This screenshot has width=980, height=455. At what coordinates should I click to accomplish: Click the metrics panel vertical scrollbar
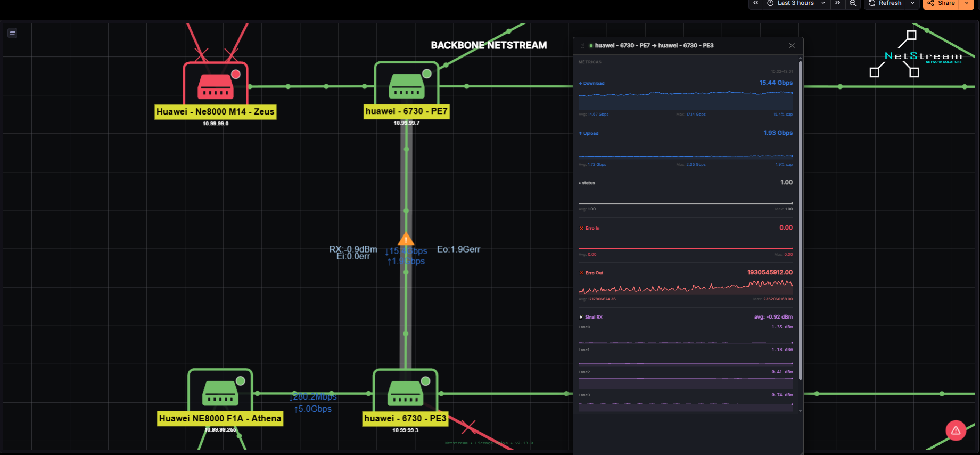(800, 221)
